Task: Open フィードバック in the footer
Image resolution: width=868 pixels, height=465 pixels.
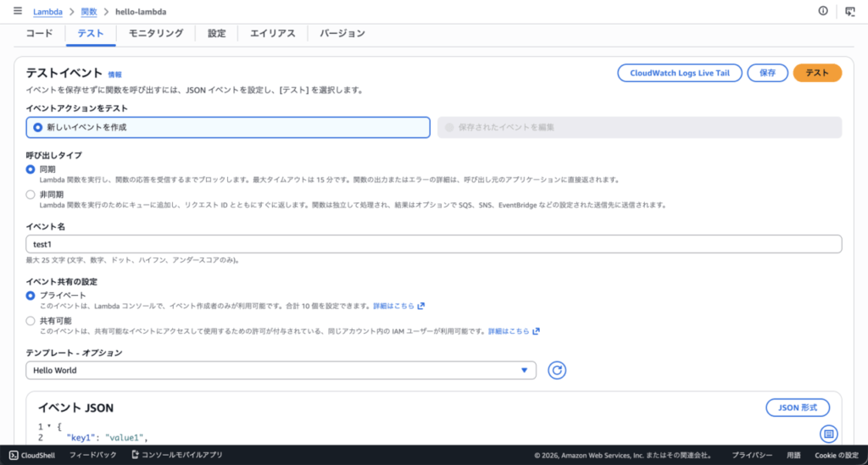Action: (x=93, y=455)
